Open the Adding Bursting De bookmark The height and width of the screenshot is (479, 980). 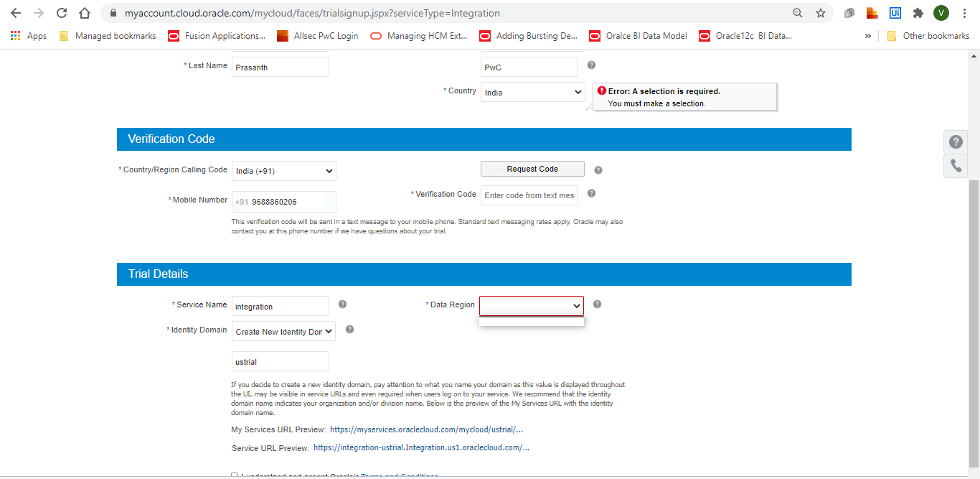click(x=529, y=36)
